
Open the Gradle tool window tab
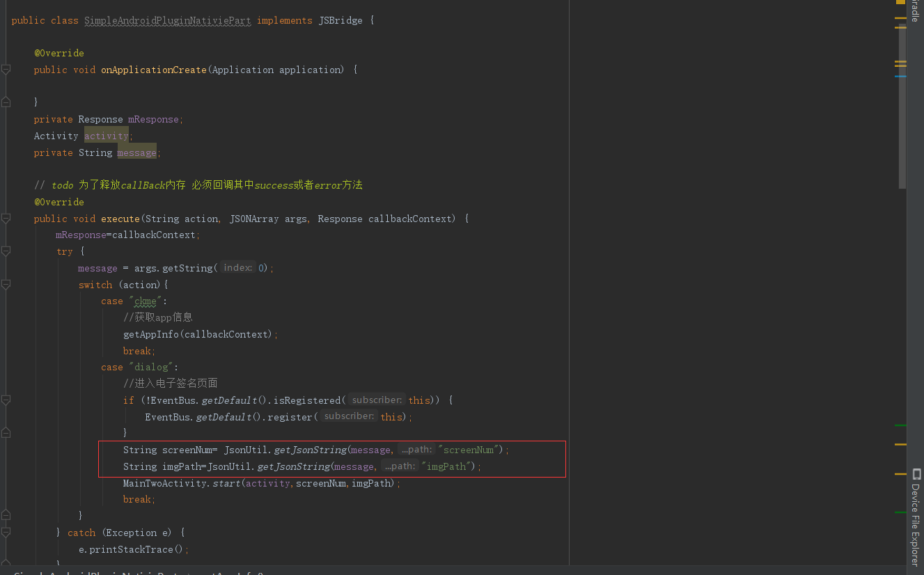916,11
